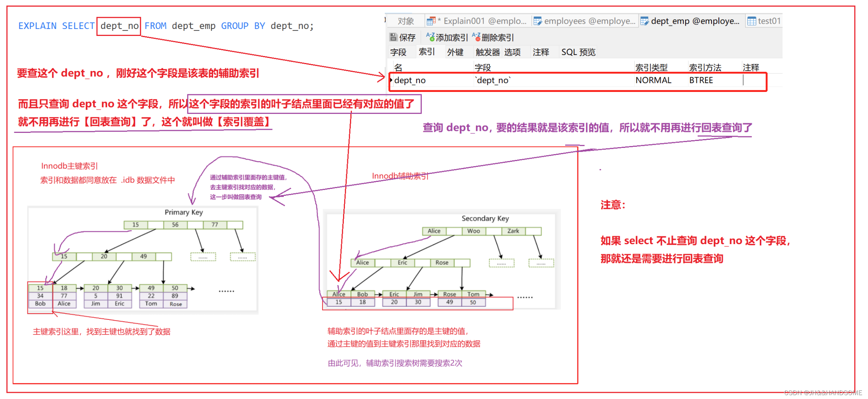Click the green-plus Add Index (添加索引) icon
The height and width of the screenshot is (399, 868).
point(430,37)
